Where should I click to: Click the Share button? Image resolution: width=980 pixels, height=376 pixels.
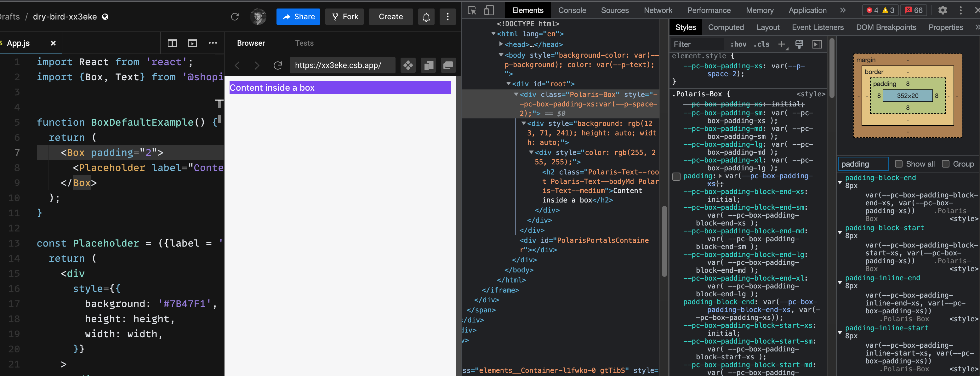pyautogui.click(x=298, y=16)
